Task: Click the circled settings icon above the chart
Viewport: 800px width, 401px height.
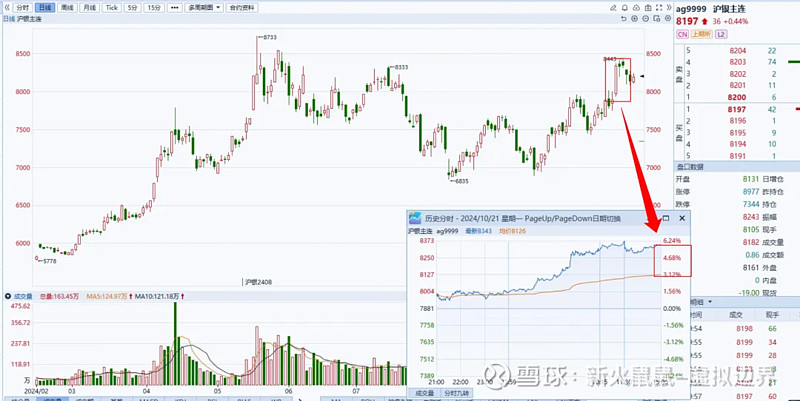Action: 667,19
